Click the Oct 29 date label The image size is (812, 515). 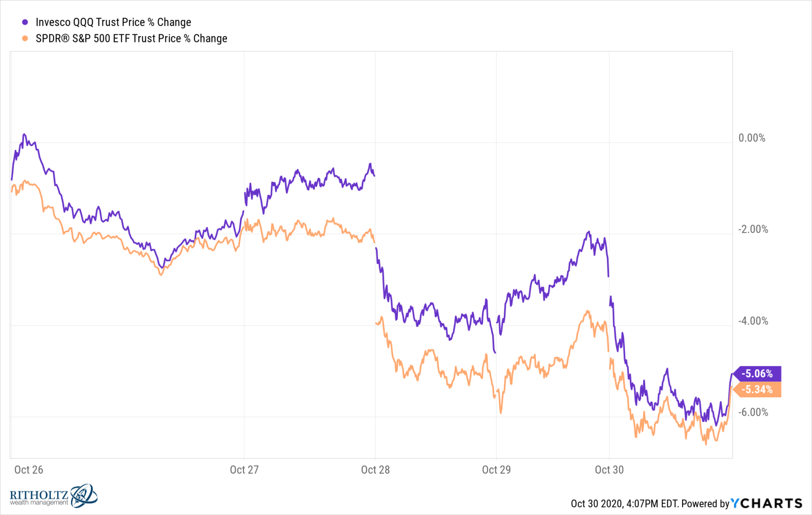496,469
